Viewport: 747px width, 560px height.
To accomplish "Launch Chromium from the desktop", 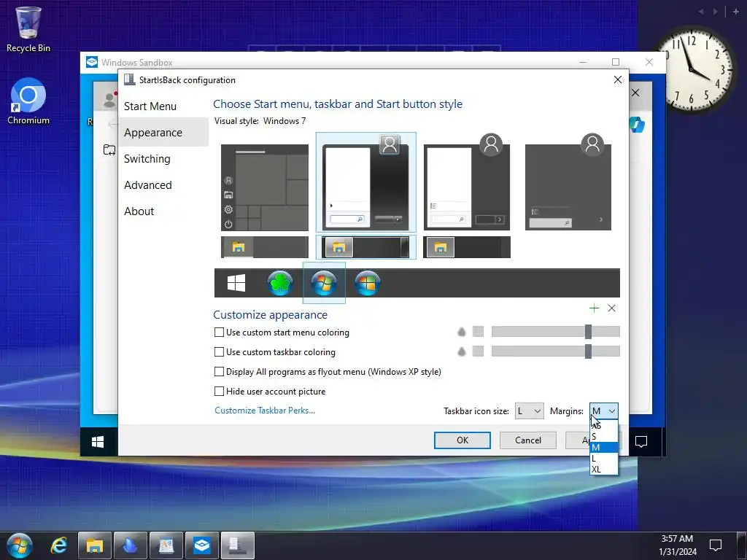I will (28, 101).
